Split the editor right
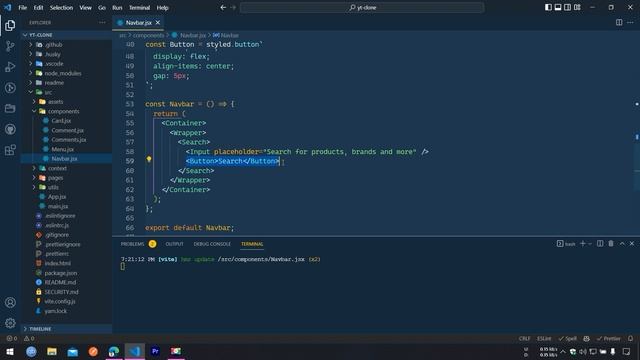640x360 pixels. coord(619,22)
